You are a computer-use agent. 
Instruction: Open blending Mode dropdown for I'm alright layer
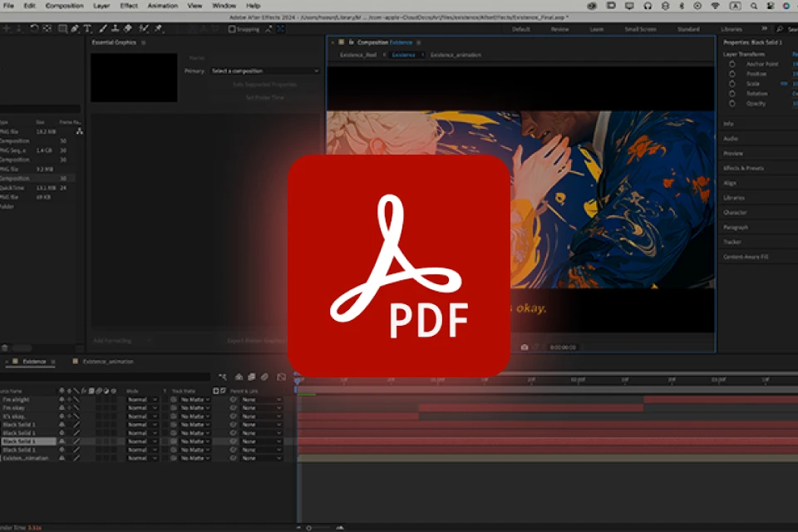142,400
